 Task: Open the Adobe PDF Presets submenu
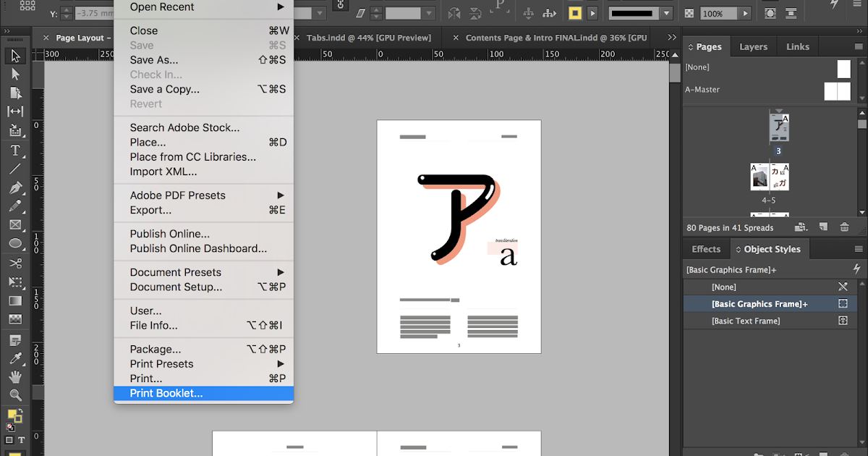pyautogui.click(x=177, y=195)
